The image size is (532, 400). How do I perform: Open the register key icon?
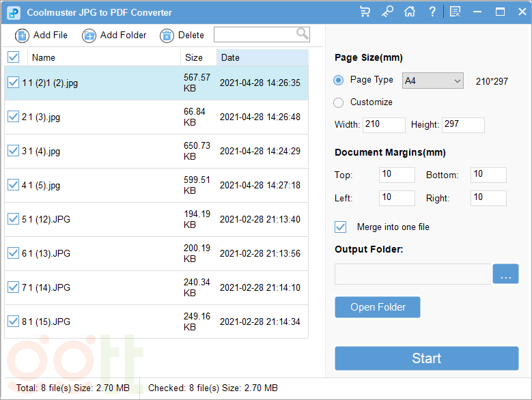click(387, 12)
